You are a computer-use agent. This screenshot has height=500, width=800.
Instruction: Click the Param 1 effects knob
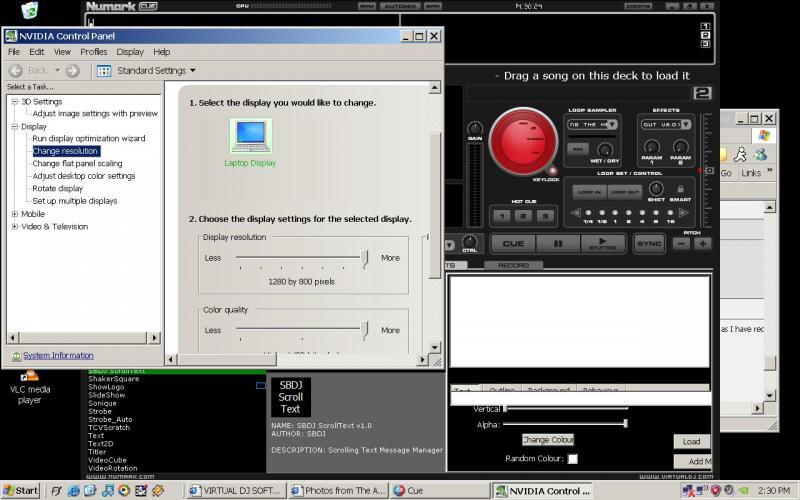click(x=652, y=147)
